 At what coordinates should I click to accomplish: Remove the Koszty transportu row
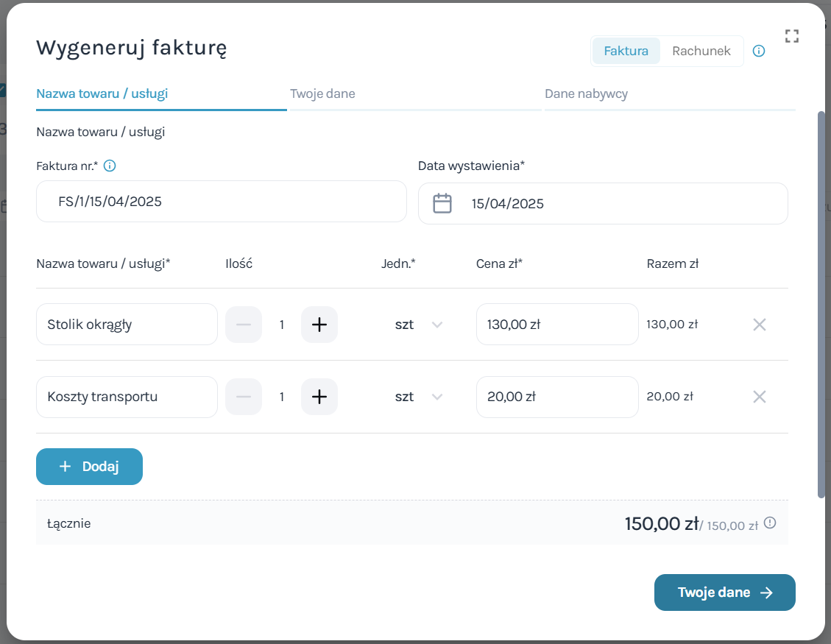tap(760, 397)
